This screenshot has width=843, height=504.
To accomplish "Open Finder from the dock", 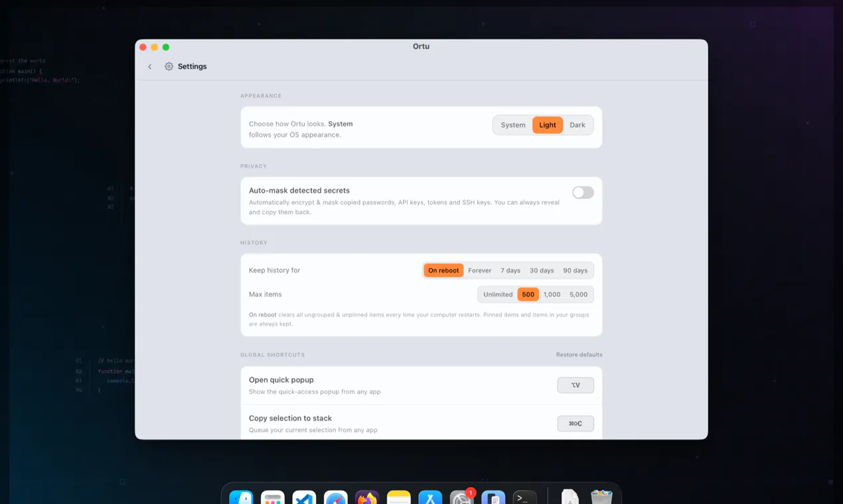I will coord(241,498).
